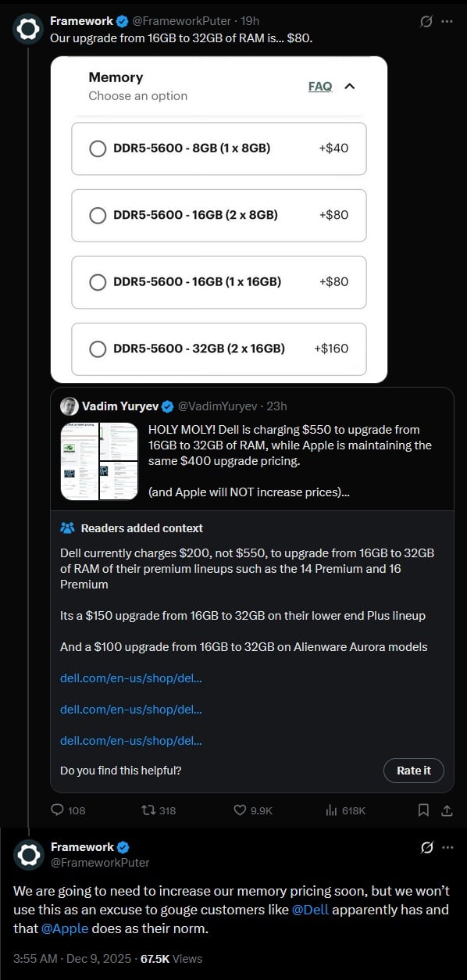The height and width of the screenshot is (980, 467).
Task: Open more options on the top tweet
Action: pos(447,21)
